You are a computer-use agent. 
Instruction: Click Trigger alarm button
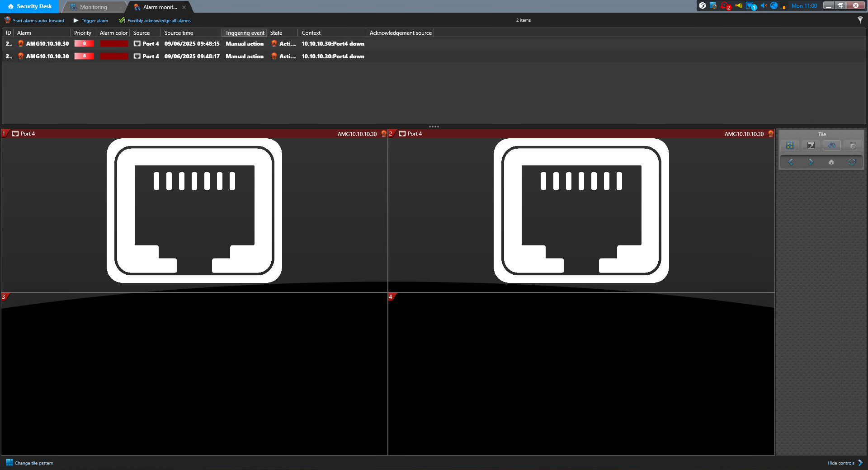pyautogui.click(x=91, y=20)
